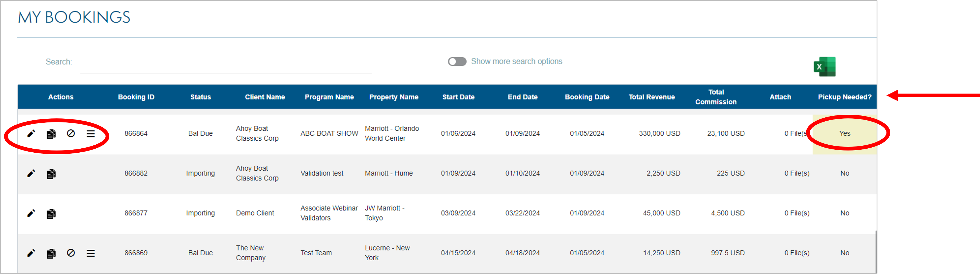Open the menu icon for booking 866864
Image resolution: width=980 pixels, height=274 pixels.
pos(91,134)
